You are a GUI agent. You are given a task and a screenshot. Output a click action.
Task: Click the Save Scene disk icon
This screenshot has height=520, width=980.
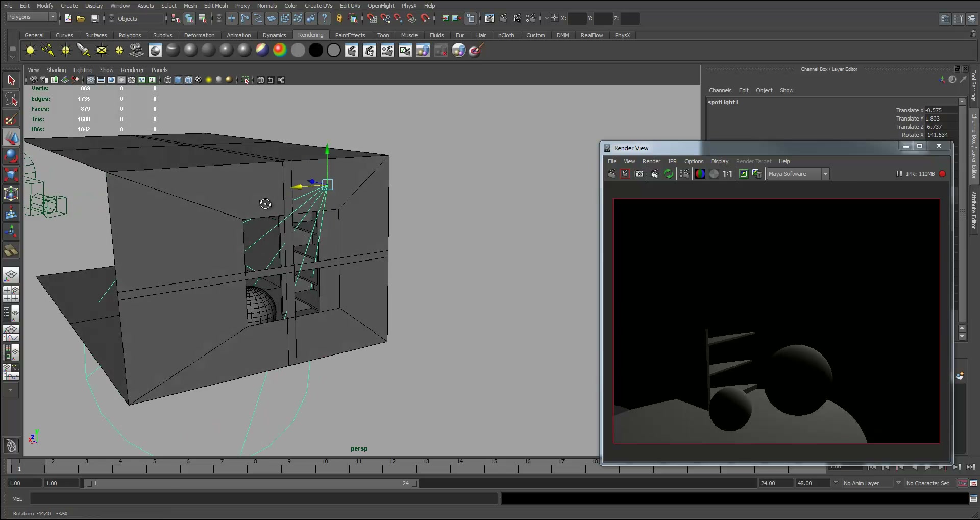[95, 18]
